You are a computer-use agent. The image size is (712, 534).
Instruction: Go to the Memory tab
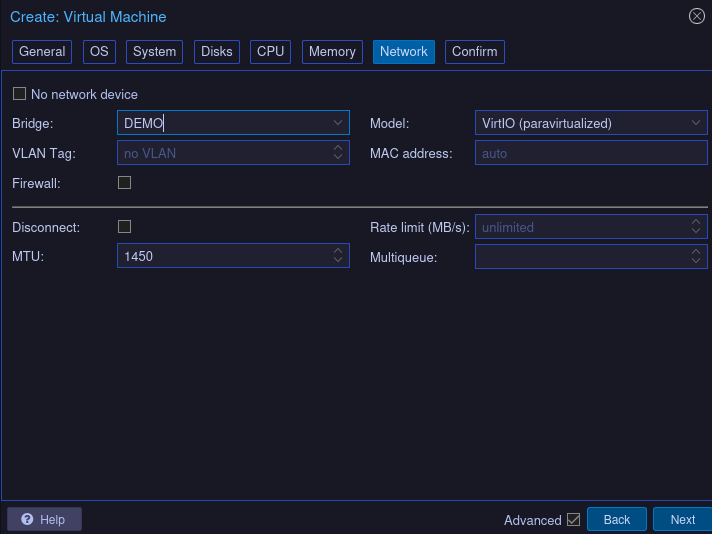click(332, 52)
